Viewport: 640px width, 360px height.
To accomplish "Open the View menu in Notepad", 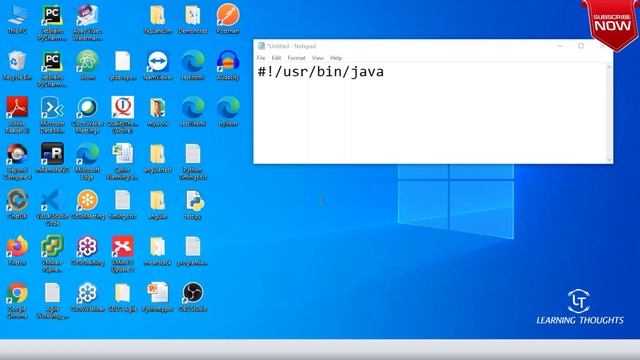I will [x=318, y=58].
